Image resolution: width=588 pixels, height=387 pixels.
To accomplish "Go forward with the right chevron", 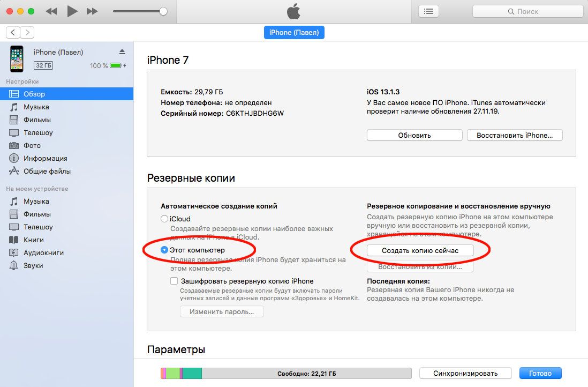I will [x=27, y=33].
